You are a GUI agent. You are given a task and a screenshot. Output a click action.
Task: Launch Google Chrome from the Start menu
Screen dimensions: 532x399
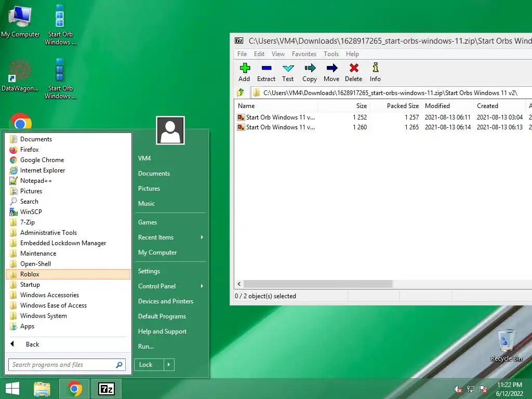click(68, 160)
